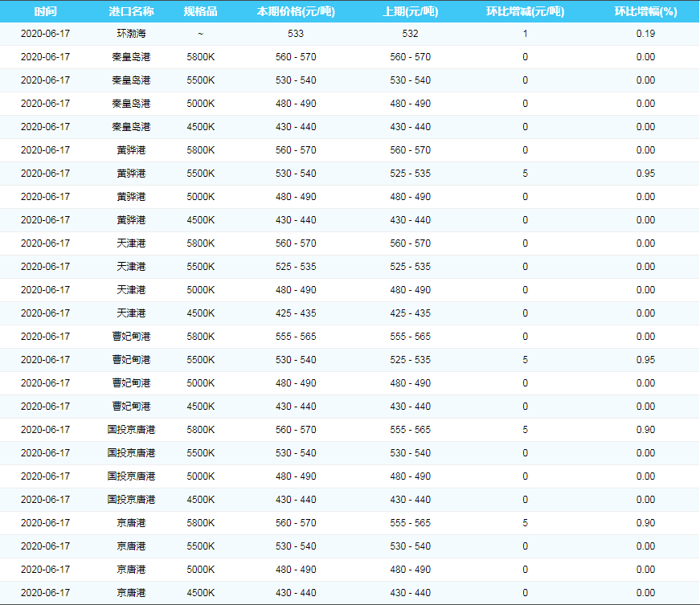Screen dimensions: 700x605
Task: Select the 规格品 column header
Action: pyautogui.click(x=200, y=11)
